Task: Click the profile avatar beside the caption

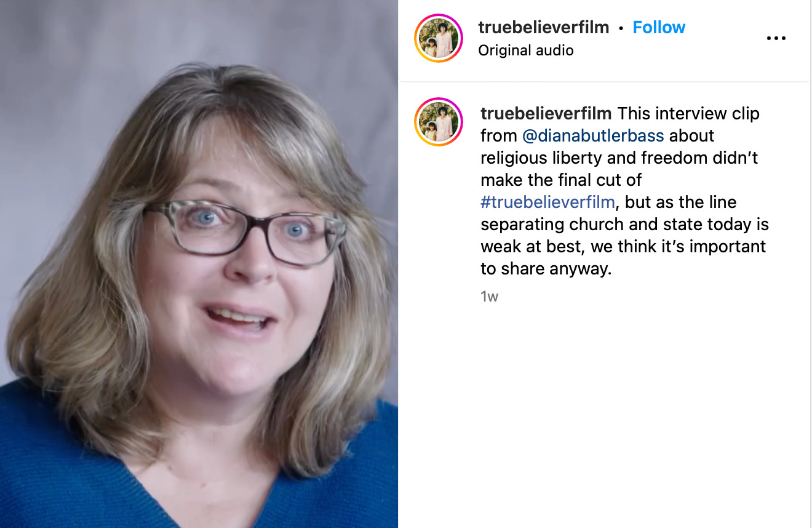Action: pyautogui.click(x=439, y=121)
